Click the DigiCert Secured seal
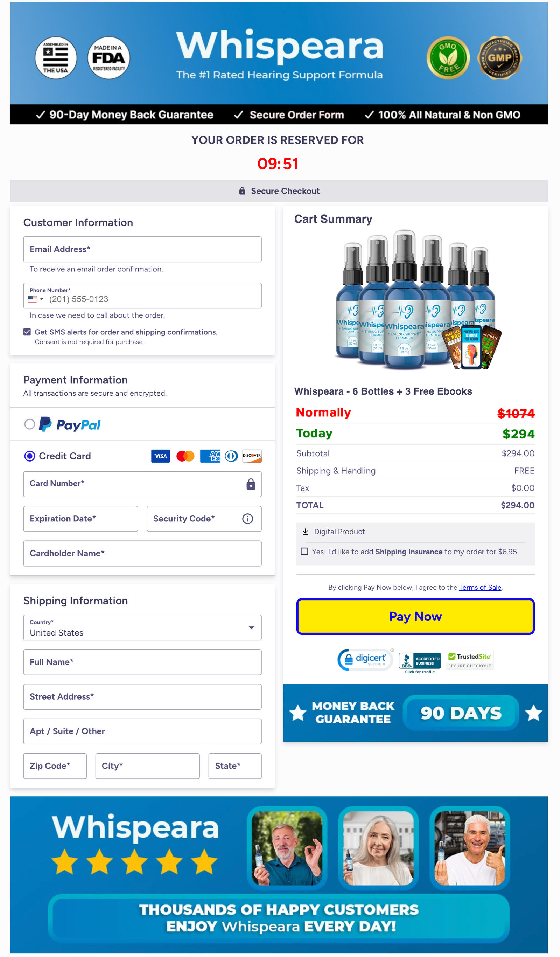Image resolution: width=560 pixels, height=957 pixels. [365, 660]
